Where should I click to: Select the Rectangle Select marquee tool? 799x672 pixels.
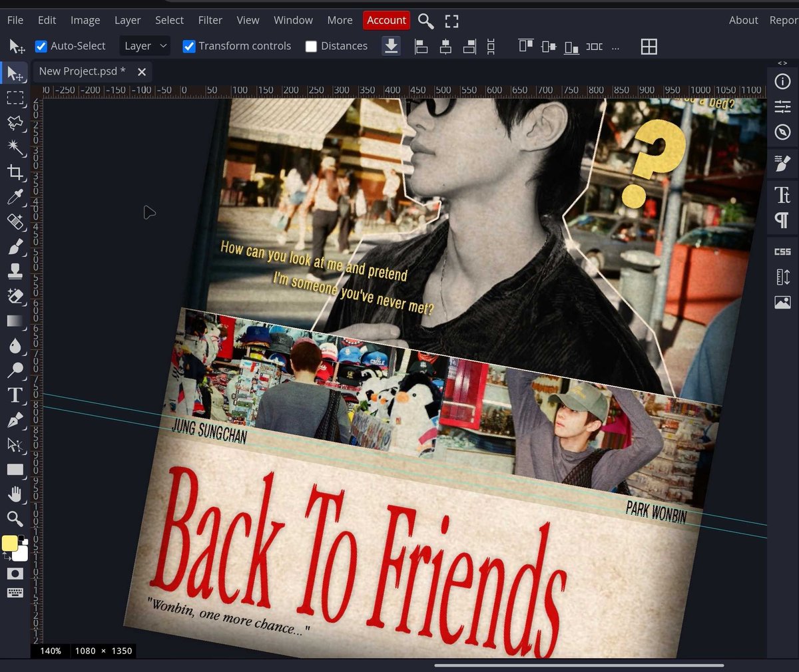(15, 98)
